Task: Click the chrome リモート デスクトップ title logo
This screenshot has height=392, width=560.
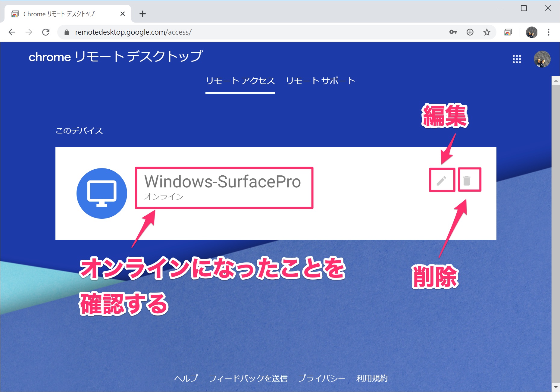Action: pyautogui.click(x=116, y=57)
